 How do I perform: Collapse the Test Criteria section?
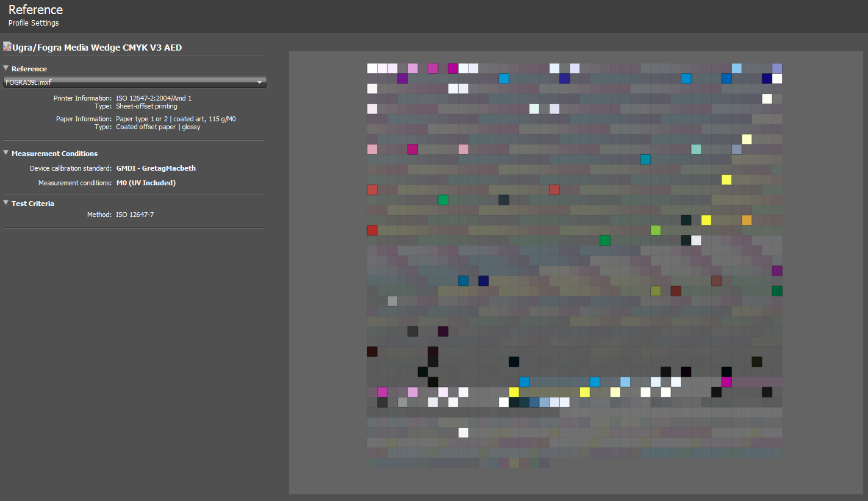[6, 203]
